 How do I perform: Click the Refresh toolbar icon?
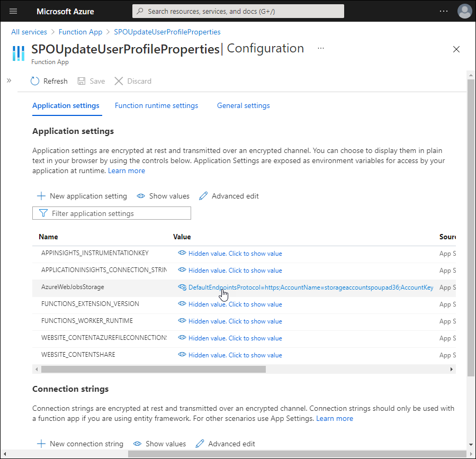tap(35, 81)
